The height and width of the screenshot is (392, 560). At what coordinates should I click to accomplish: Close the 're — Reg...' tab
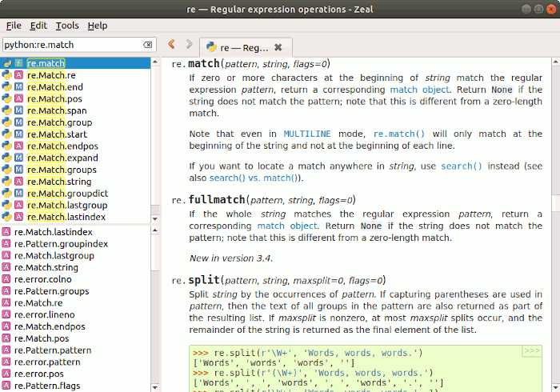coord(278,47)
